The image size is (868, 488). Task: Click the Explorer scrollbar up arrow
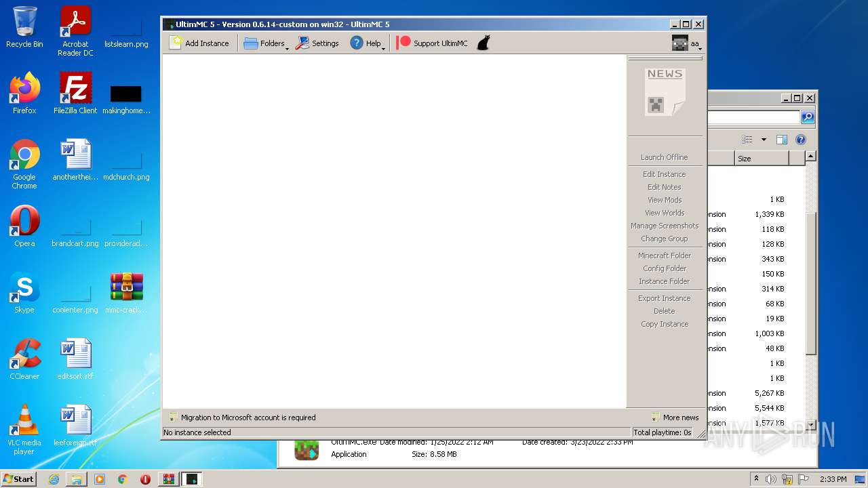coord(811,157)
